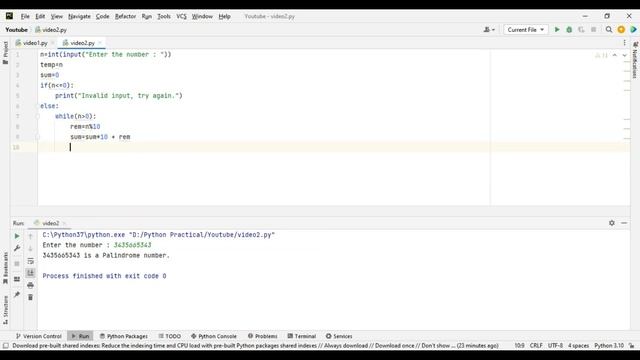
Task: Click the 4 spaces indent setting
Action: (578, 346)
